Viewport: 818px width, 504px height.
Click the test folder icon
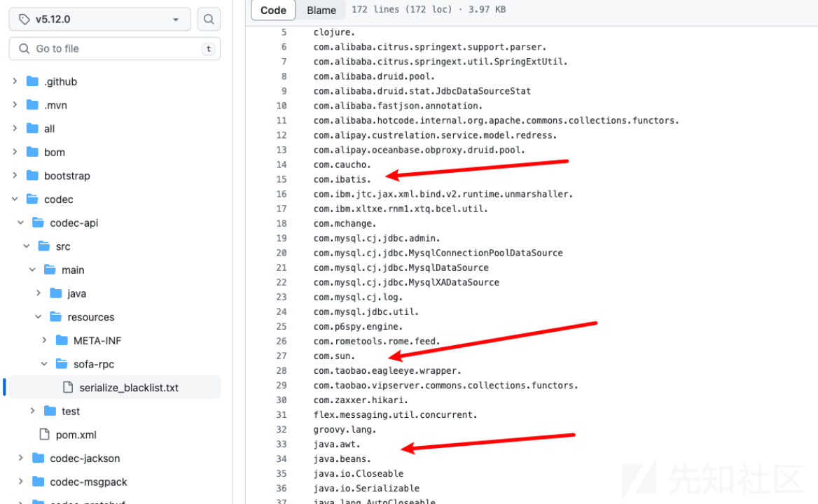pos(50,411)
